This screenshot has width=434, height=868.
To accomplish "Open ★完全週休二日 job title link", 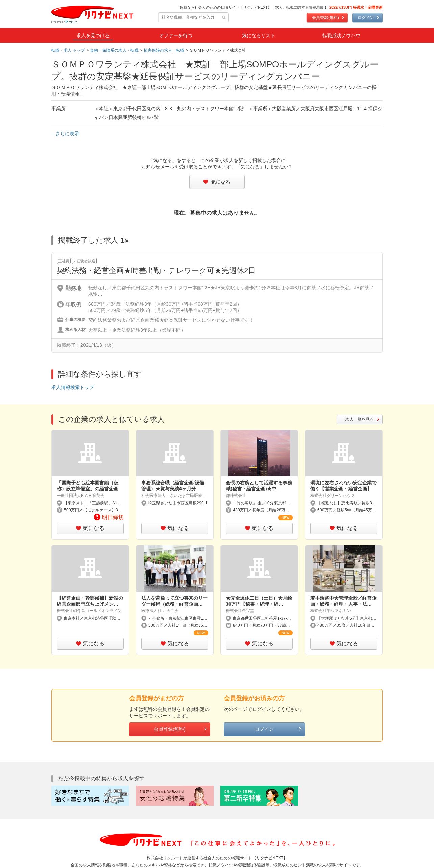I will pos(259,601).
